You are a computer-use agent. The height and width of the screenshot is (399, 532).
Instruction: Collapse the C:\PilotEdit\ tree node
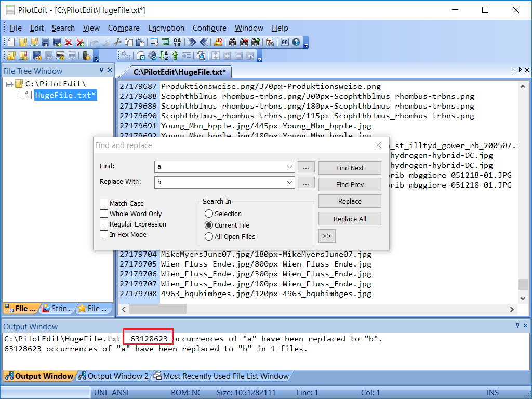pos(10,84)
